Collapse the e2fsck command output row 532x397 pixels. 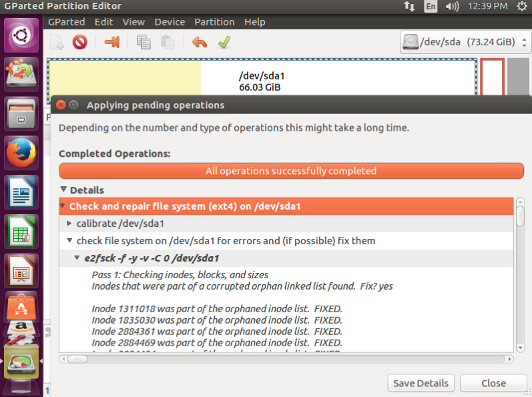[77, 258]
